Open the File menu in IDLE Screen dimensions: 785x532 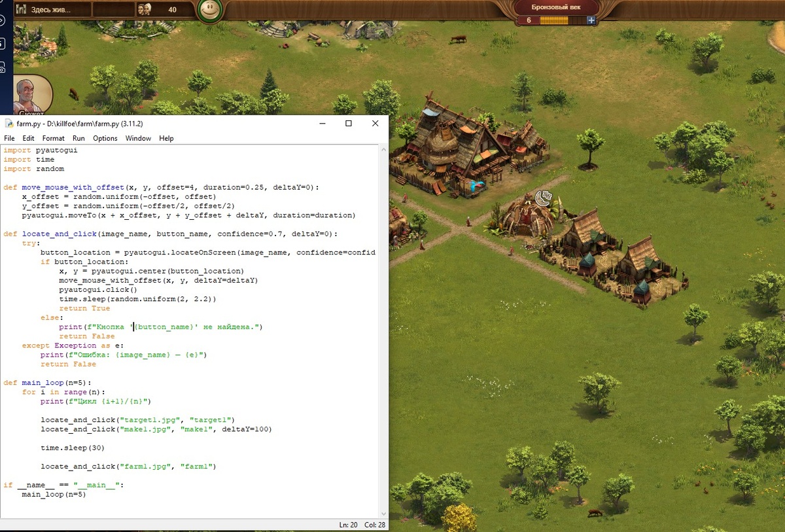pos(9,138)
